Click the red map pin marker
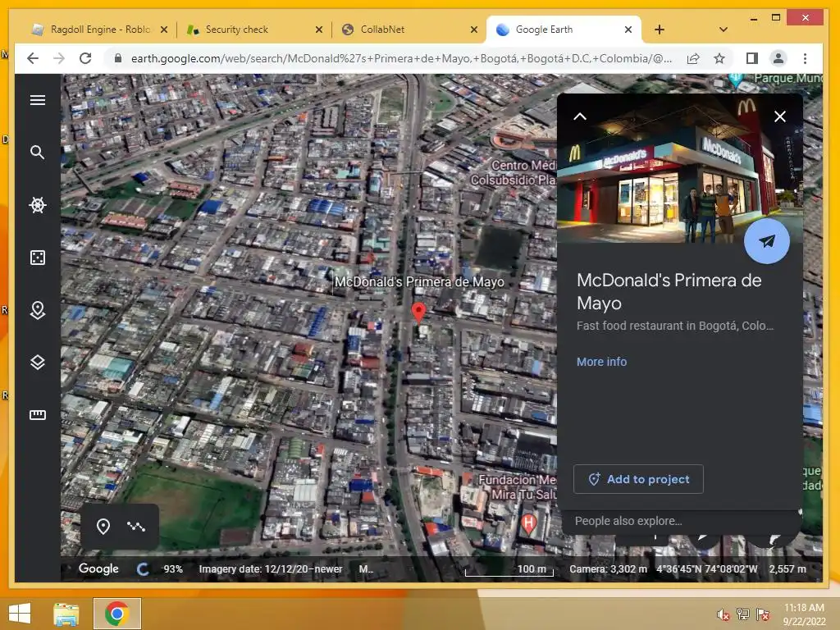This screenshot has height=630, width=840. coord(418,312)
